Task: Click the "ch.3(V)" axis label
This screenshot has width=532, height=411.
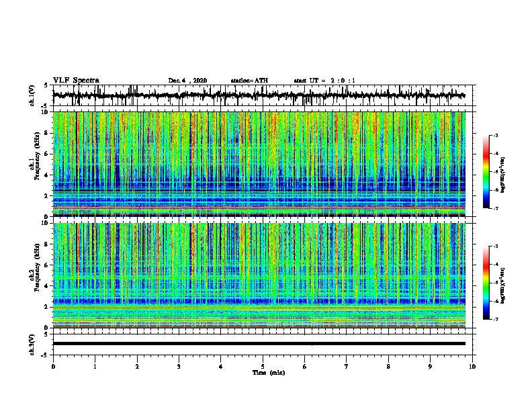Action: coord(32,345)
